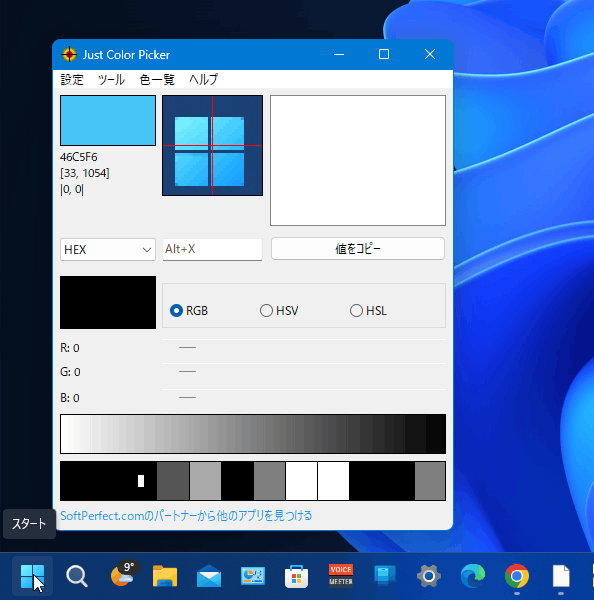Open the ヘルプ menu

[x=204, y=79]
